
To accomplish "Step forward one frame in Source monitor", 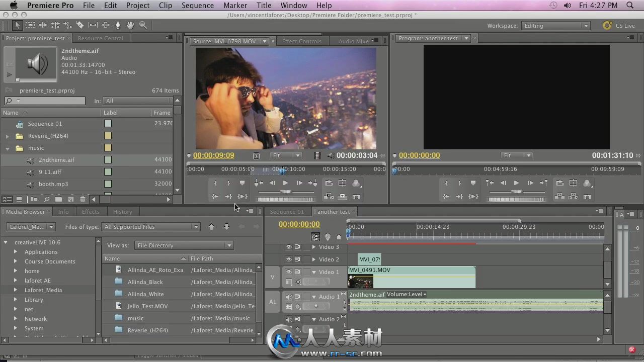I will pos(299,183).
